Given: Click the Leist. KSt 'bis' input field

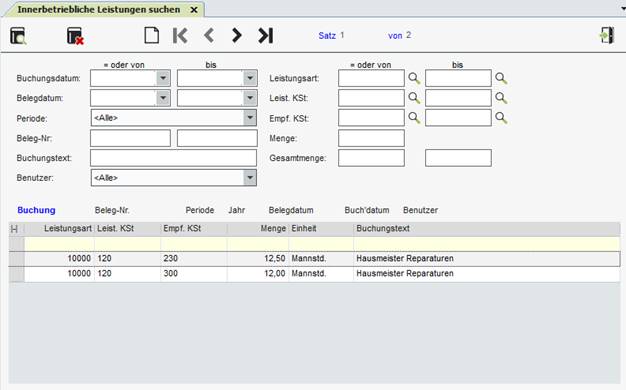Looking at the screenshot, I should pyautogui.click(x=458, y=98).
